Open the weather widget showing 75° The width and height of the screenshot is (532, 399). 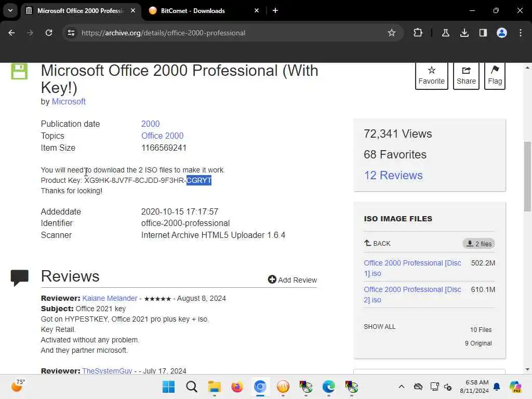18,386
